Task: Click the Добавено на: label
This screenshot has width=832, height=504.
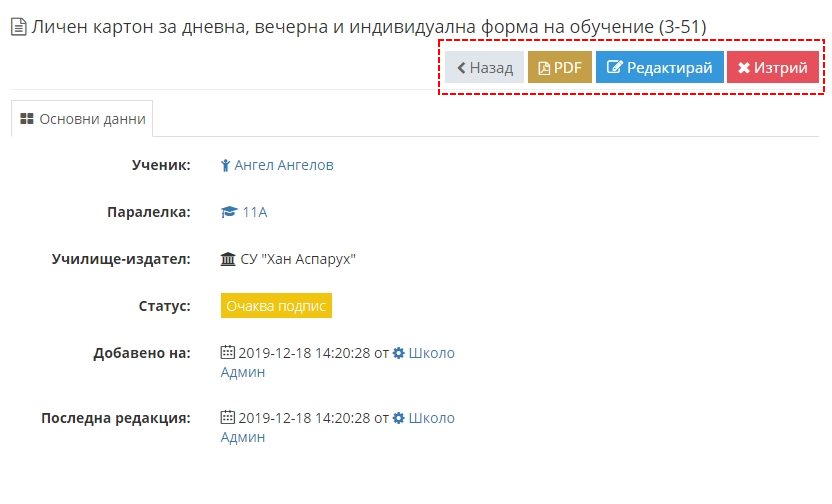Action: [x=142, y=353]
